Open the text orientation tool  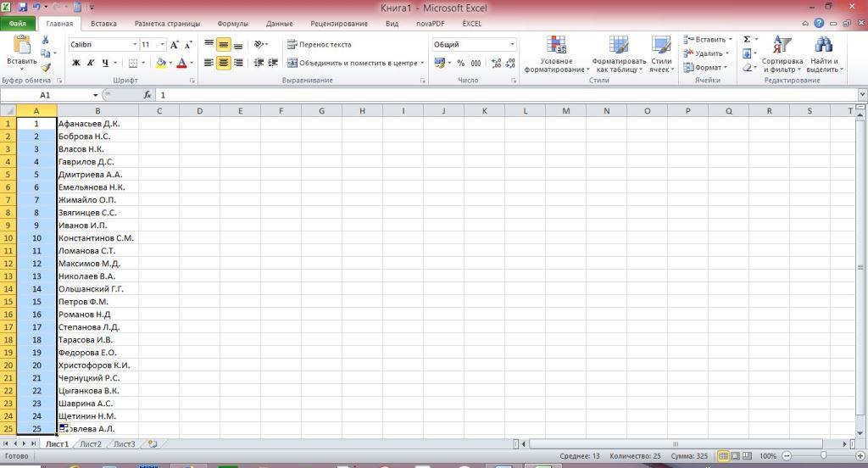[x=260, y=44]
